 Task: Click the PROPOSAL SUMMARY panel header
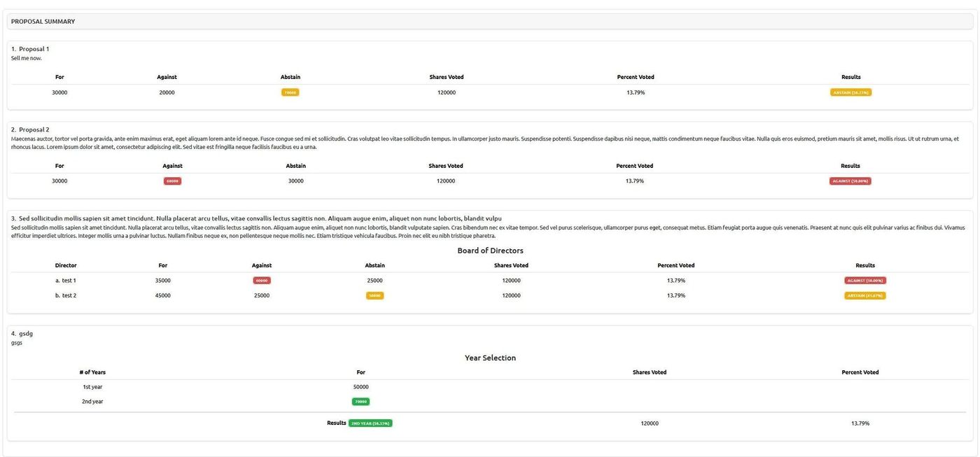43,22
